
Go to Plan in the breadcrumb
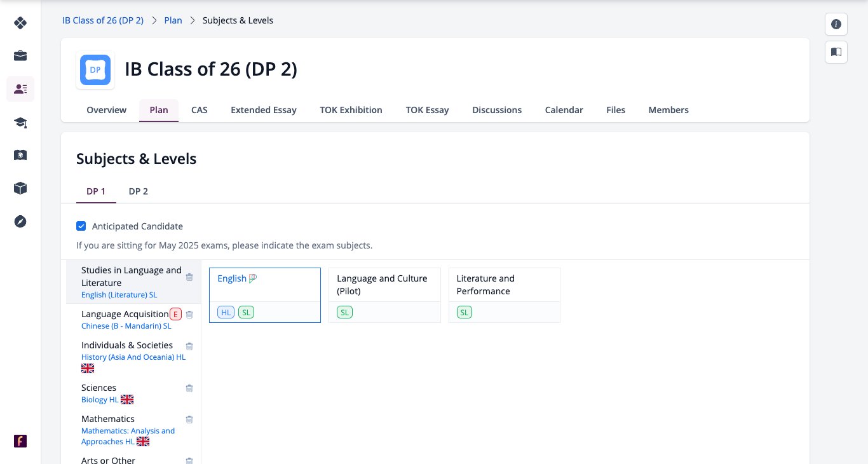tap(173, 20)
